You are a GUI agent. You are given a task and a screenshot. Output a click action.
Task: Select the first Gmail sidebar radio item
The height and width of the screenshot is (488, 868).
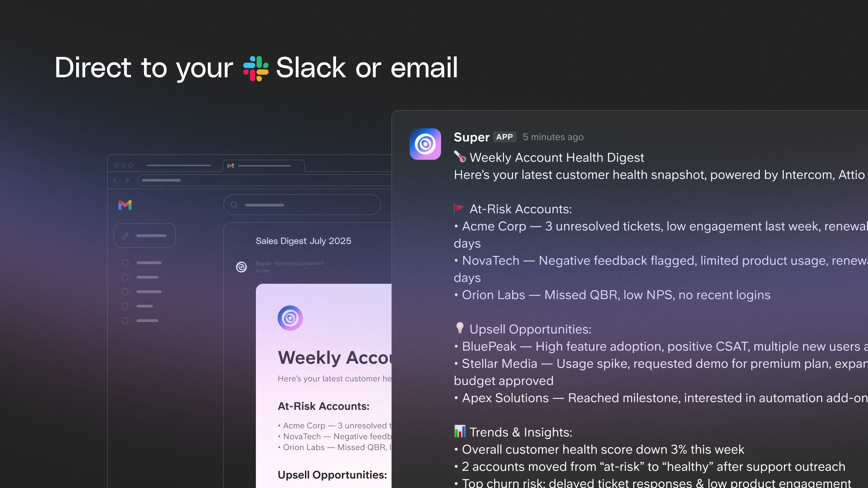[125, 263]
